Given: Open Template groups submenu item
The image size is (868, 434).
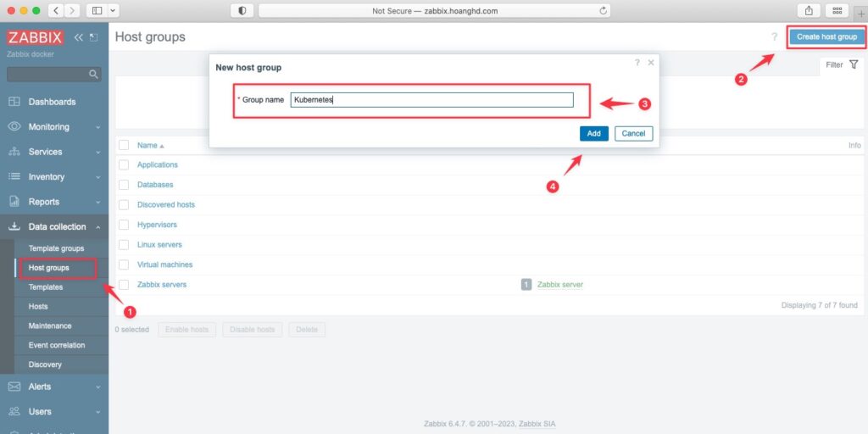Looking at the screenshot, I should (57, 248).
